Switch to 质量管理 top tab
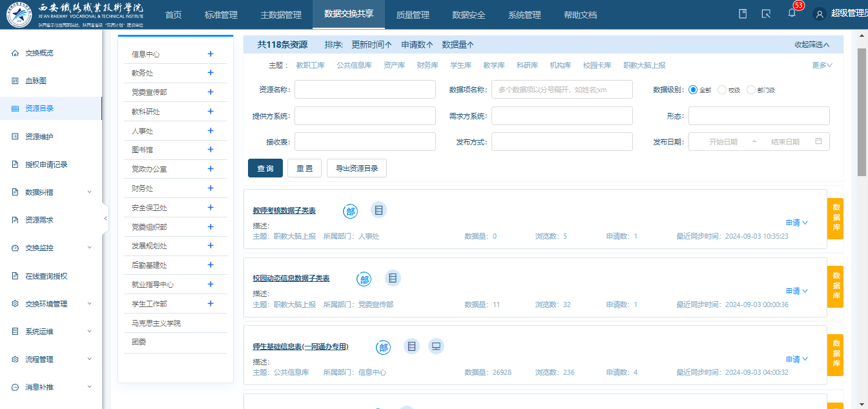The height and width of the screenshot is (409, 868). (412, 15)
